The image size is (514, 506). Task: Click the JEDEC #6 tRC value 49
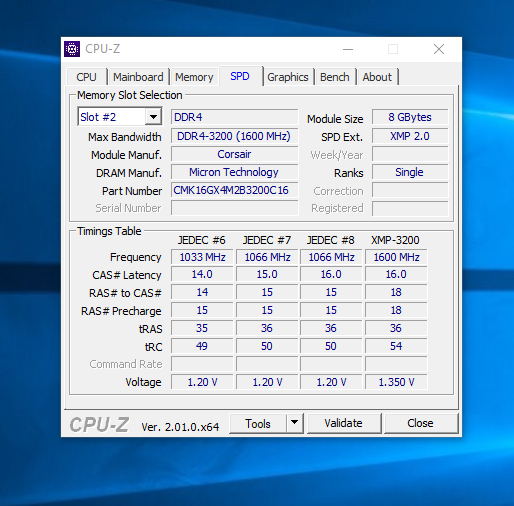tap(202, 346)
